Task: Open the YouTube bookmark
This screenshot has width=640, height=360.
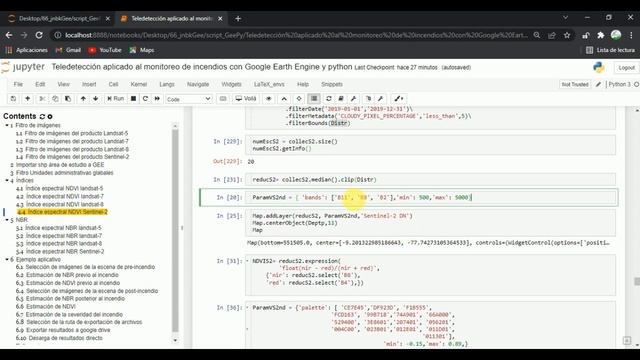Action: click(x=105, y=50)
